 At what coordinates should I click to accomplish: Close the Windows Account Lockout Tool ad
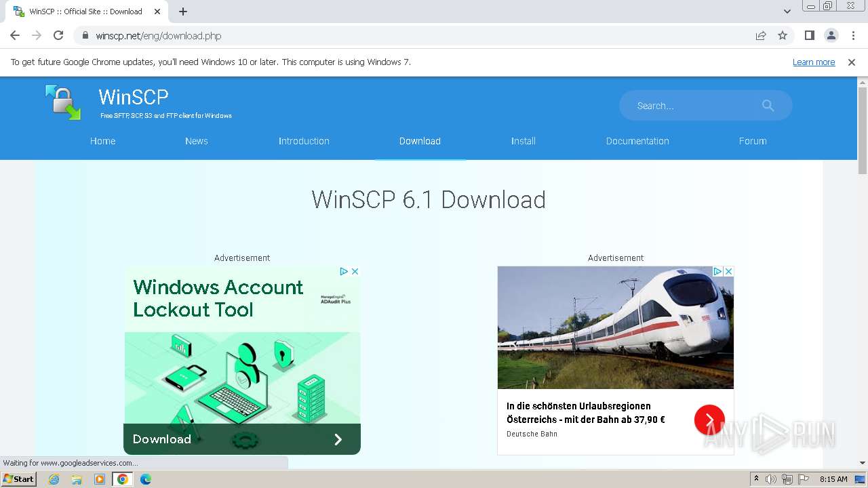click(x=355, y=271)
